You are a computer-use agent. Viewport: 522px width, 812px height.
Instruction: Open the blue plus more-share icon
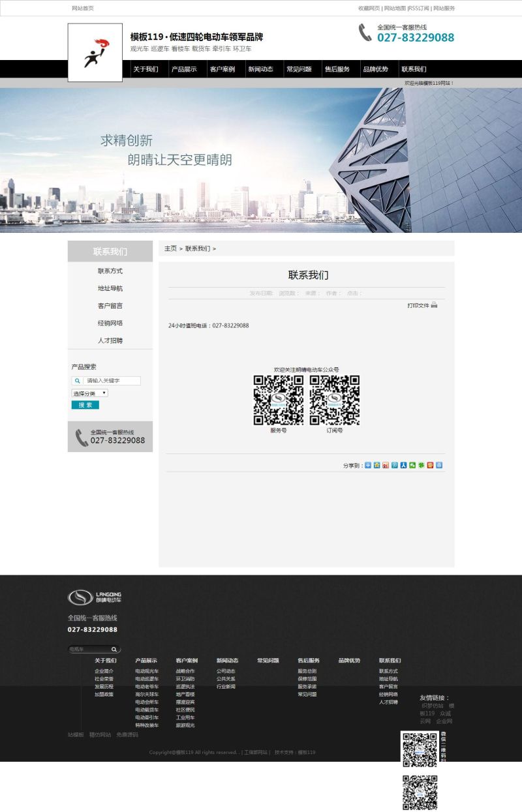point(368,465)
